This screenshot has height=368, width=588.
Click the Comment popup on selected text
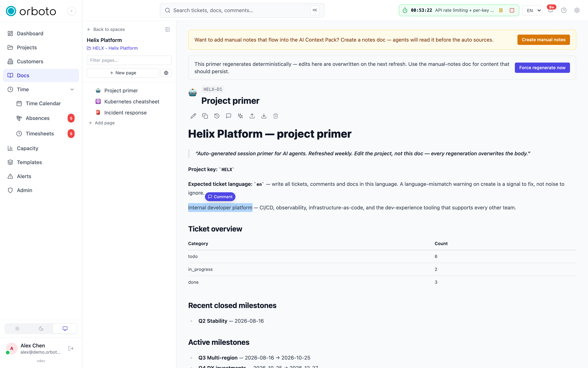pos(220,197)
